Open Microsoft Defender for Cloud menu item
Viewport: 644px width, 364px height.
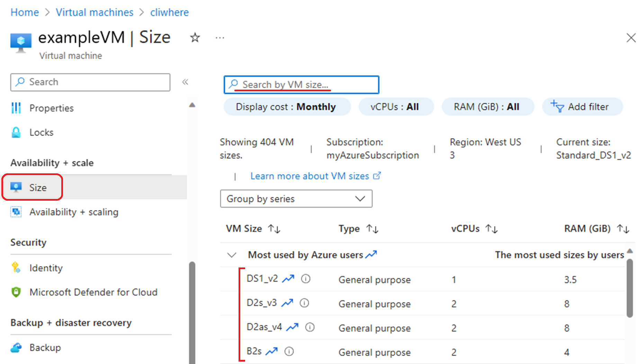coord(93,292)
